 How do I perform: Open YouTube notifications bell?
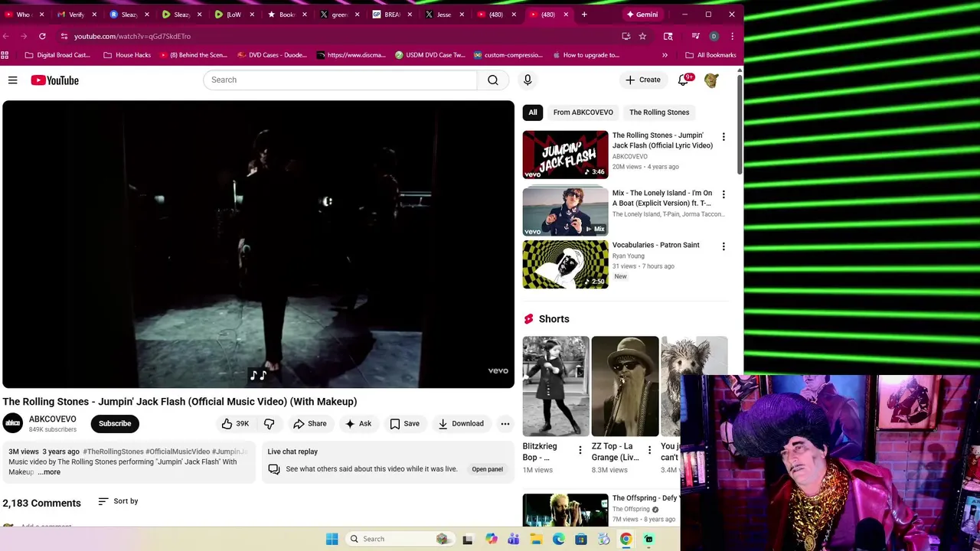(683, 80)
